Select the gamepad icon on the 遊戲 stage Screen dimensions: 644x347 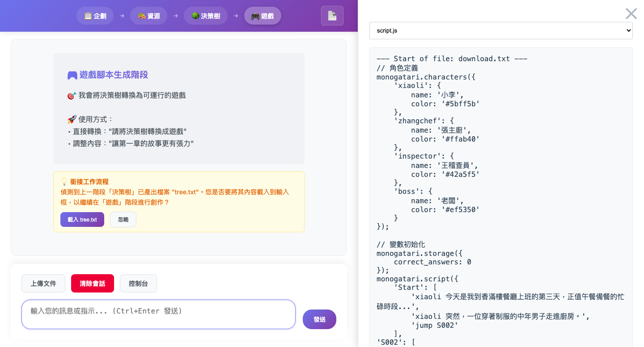pyautogui.click(x=255, y=15)
